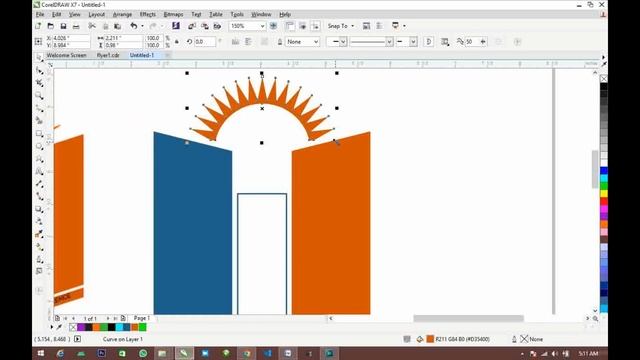
Task: Select the Parallel Dimension tool
Action: (x=39, y=184)
